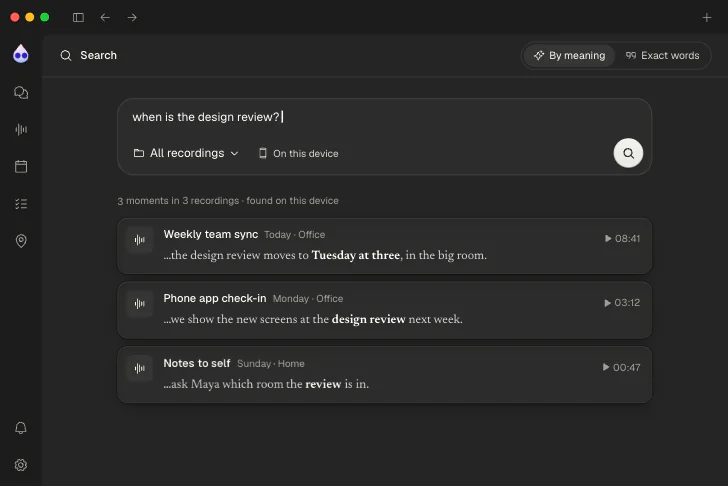
Task: Toggle the On this device filter
Action: coord(299,153)
